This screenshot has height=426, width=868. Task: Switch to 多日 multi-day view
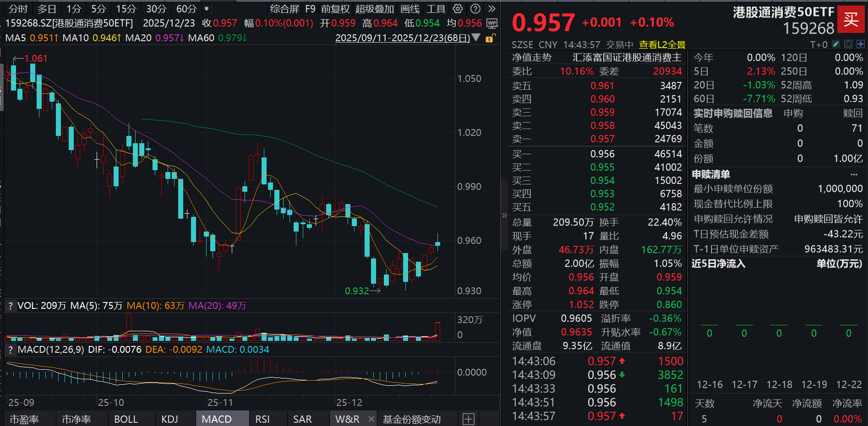47,9
